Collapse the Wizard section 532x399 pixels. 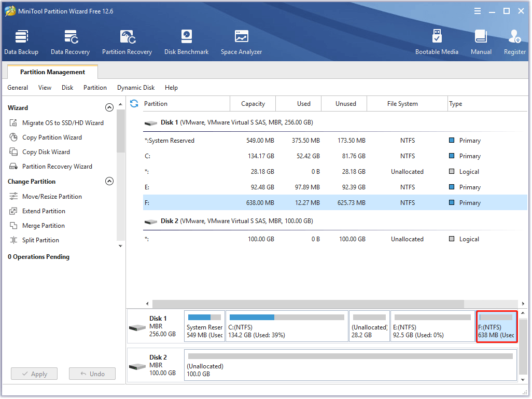[109, 107]
